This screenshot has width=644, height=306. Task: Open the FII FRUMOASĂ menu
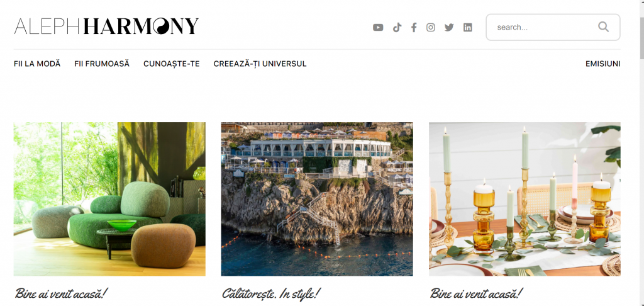click(x=102, y=64)
